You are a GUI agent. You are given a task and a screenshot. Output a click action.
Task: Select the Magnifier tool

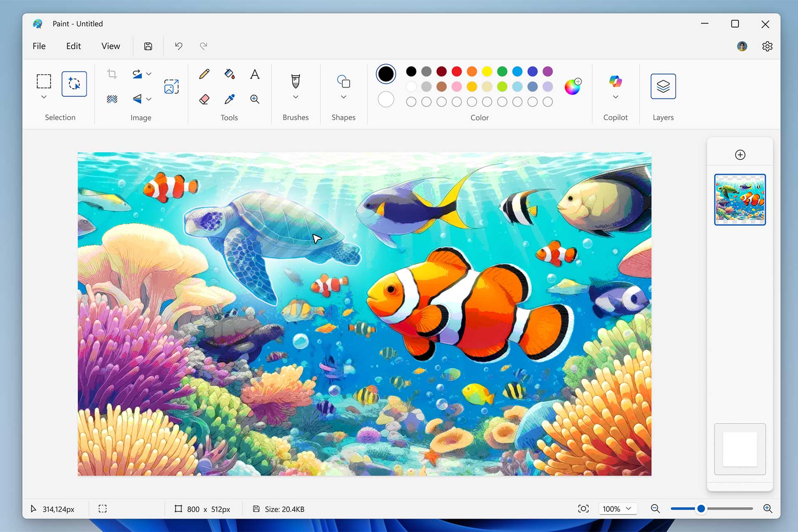255,99
